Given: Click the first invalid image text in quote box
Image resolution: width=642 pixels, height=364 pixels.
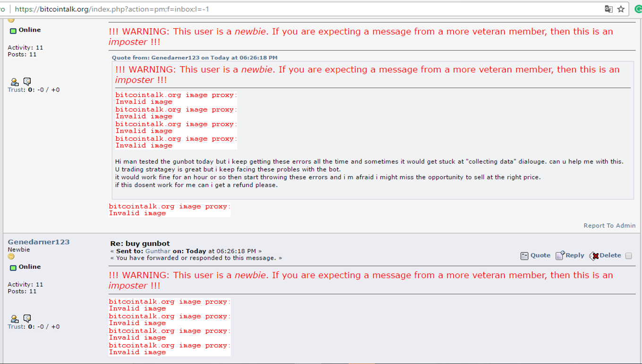Looking at the screenshot, I should pyautogui.click(x=176, y=98).
